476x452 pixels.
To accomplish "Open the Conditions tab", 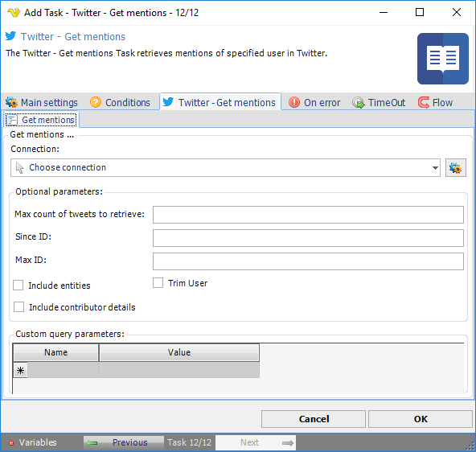I will 120,102.
